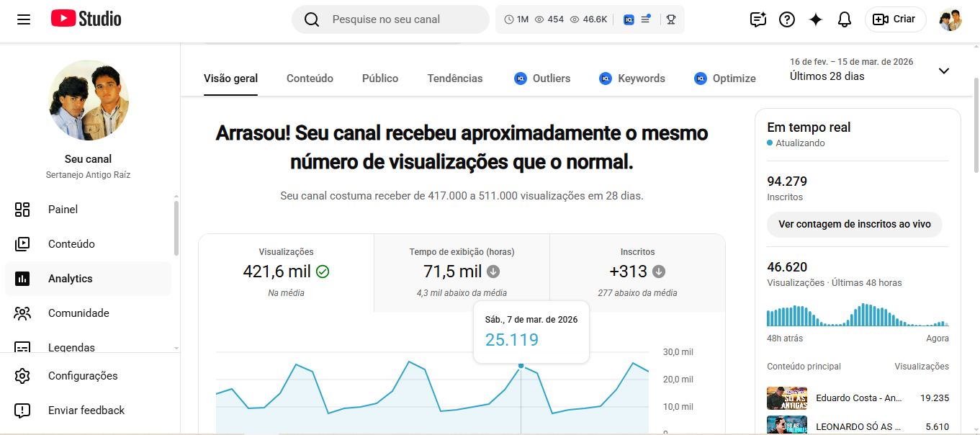Click the Eduardo Costa video thumbnail
The height and width of the screenshot is (435, 980).
point(786,398)
